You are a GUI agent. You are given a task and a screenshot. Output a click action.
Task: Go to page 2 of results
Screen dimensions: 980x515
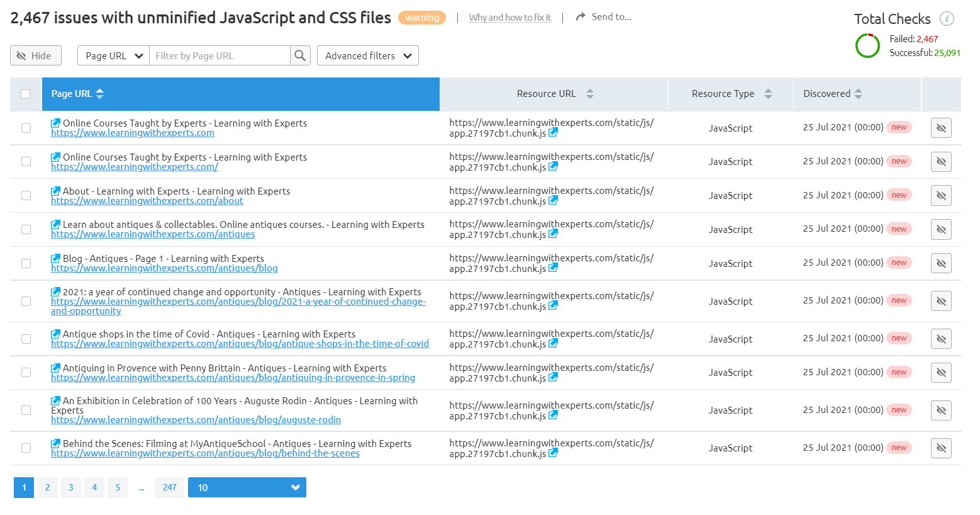tap(47, 487)
